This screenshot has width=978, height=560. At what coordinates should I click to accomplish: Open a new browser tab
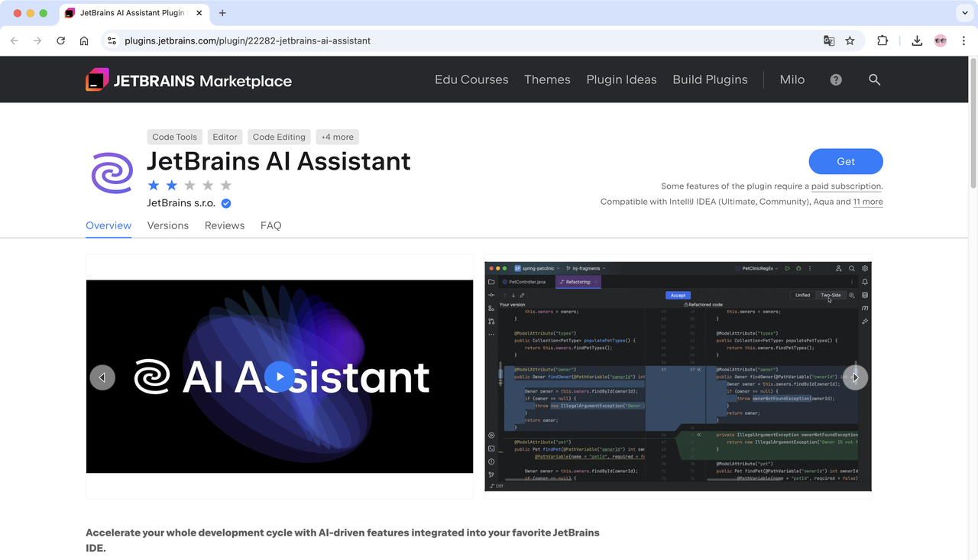coord(222,13)
